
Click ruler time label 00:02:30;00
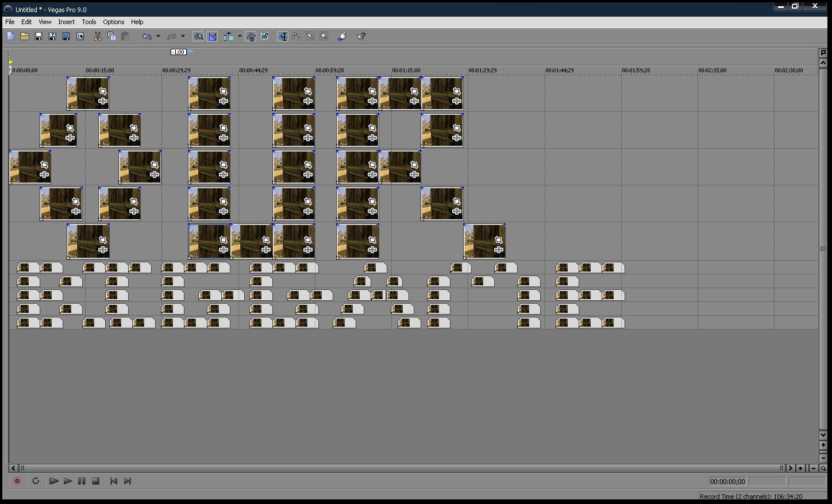pyautogui.click(x=789, y=71)
